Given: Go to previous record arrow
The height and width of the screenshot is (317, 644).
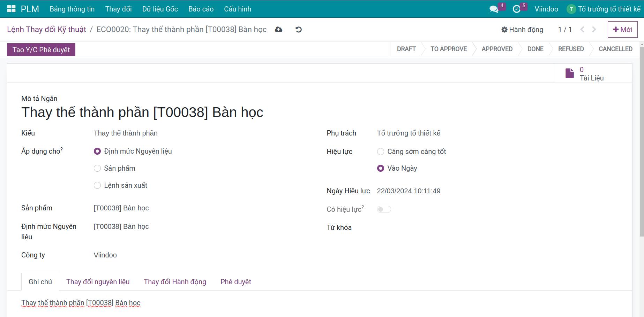Looking at the screenshot, I should pos(582,30).
